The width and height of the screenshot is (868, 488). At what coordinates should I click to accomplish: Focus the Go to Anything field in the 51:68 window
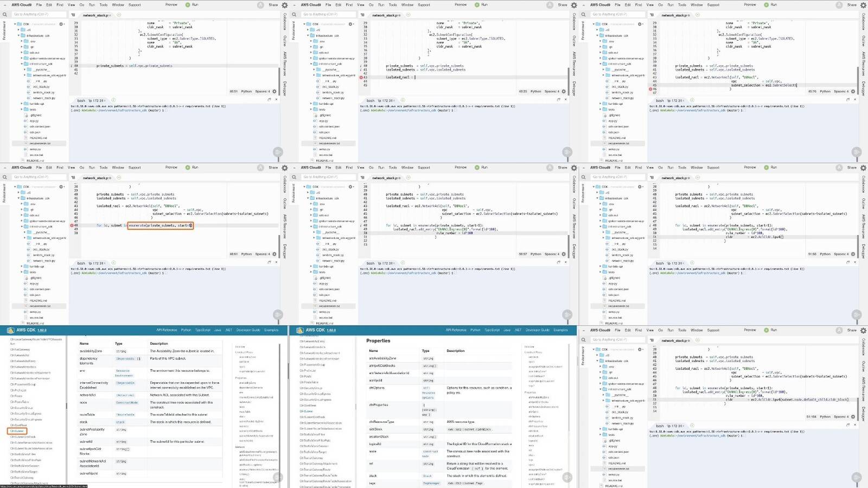[x=617, y=177]
